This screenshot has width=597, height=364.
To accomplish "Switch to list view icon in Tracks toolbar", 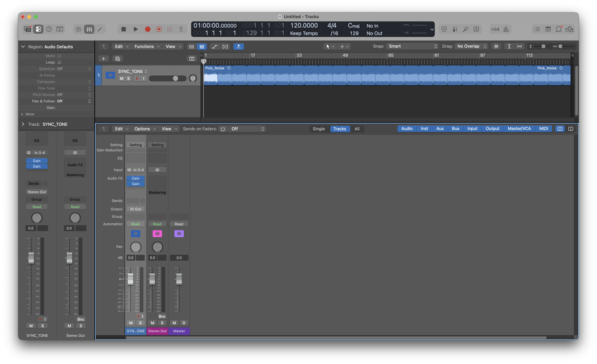I will pos(202,47).
